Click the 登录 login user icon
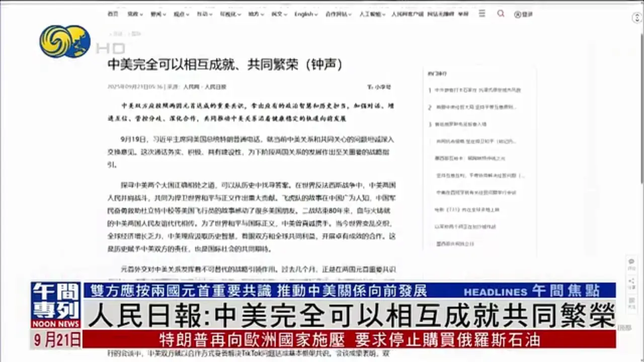644x362 pixels. coord(523,14)
